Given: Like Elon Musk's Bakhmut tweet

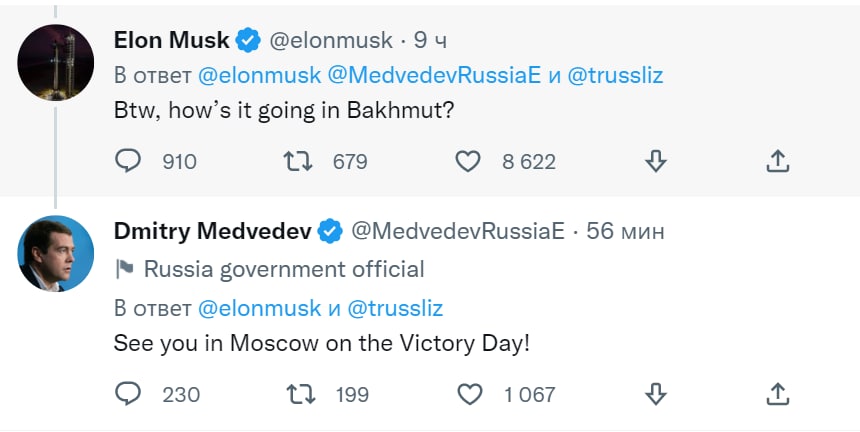Looking at the screenshot, I should click(x=468, y=161).
